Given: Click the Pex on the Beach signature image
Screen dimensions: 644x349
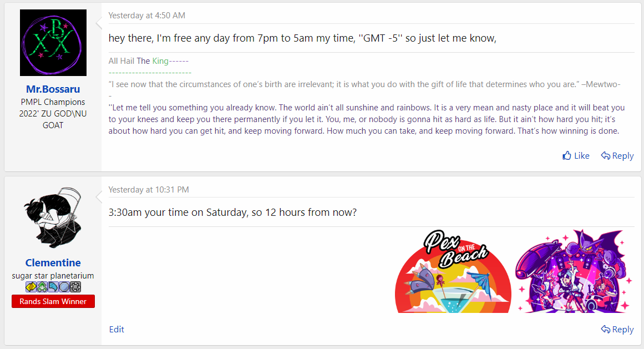Looking at the screenshot, I should (453, 272).
